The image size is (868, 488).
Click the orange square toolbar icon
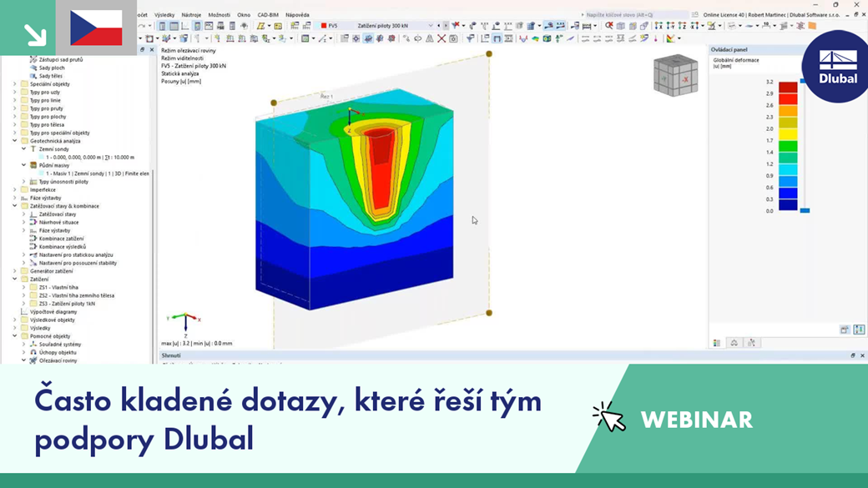(x=812, y=26)
